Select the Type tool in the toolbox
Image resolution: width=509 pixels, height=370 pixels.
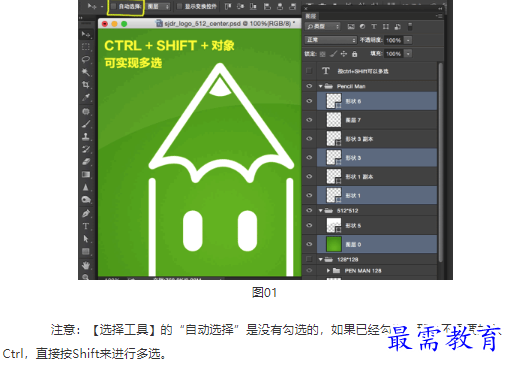tap(86, 226)
